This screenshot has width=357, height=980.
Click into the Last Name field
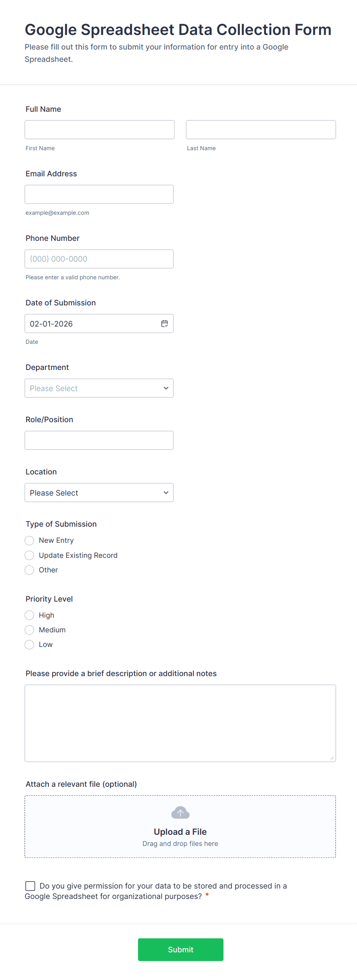pos(261,129)
